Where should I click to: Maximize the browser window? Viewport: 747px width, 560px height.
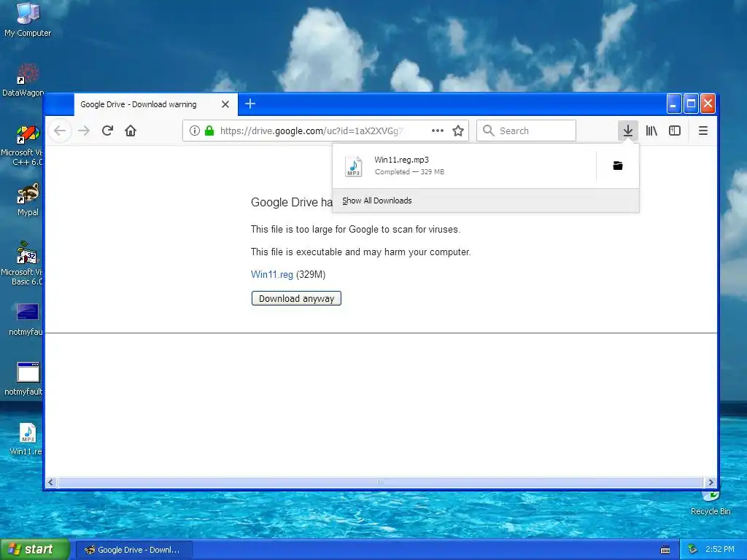691,104
